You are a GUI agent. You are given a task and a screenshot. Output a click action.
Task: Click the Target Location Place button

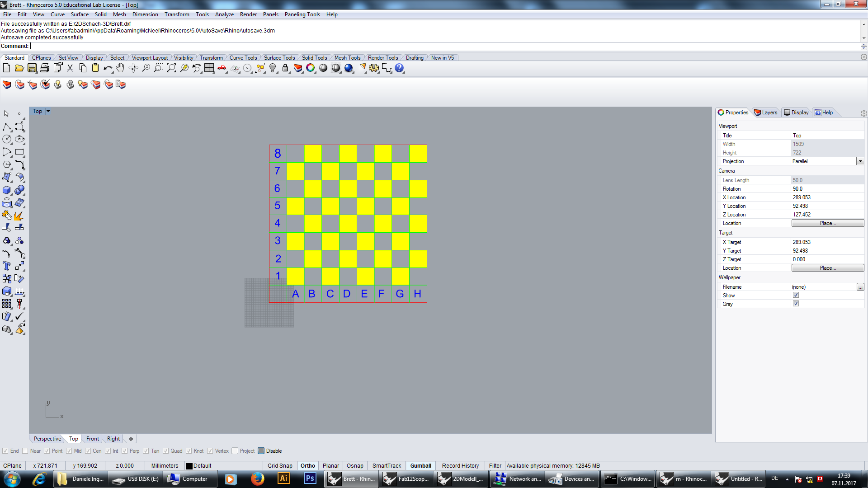(827, 268)
